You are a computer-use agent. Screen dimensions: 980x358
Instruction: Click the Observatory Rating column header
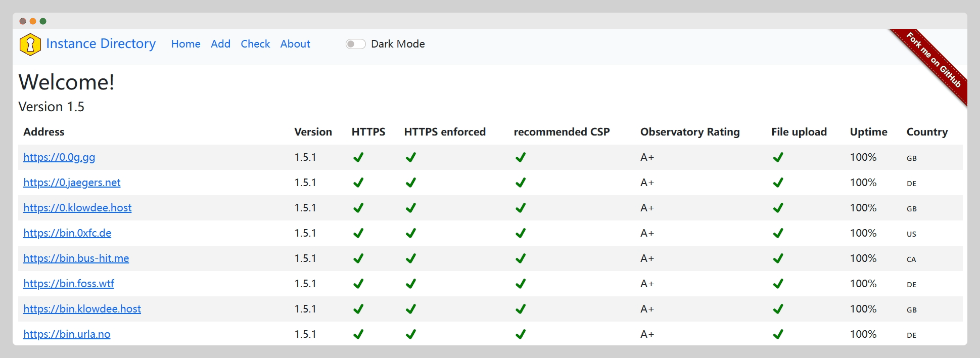click(x=689, y=132)
